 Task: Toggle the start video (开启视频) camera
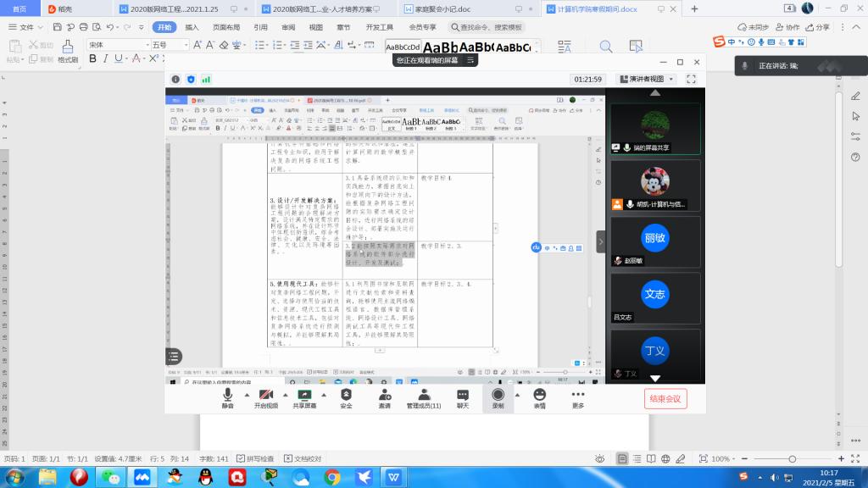pos(265,396)
